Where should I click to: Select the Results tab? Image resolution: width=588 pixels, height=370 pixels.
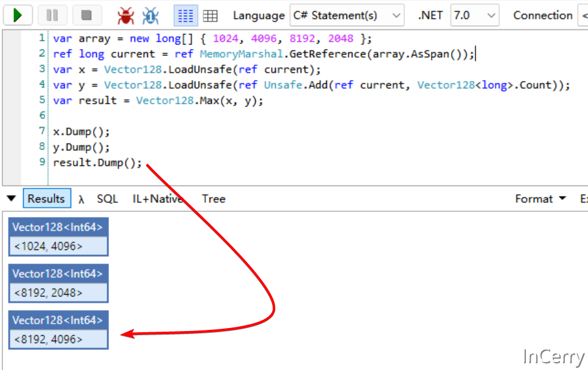47,198
